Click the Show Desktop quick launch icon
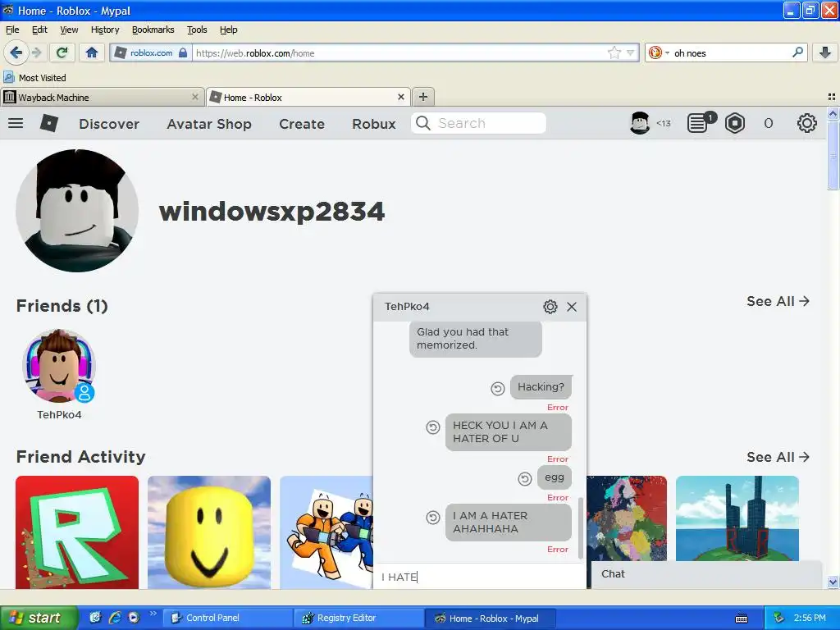The width and height of the screenshot is (840, 630). pos(95,618)
